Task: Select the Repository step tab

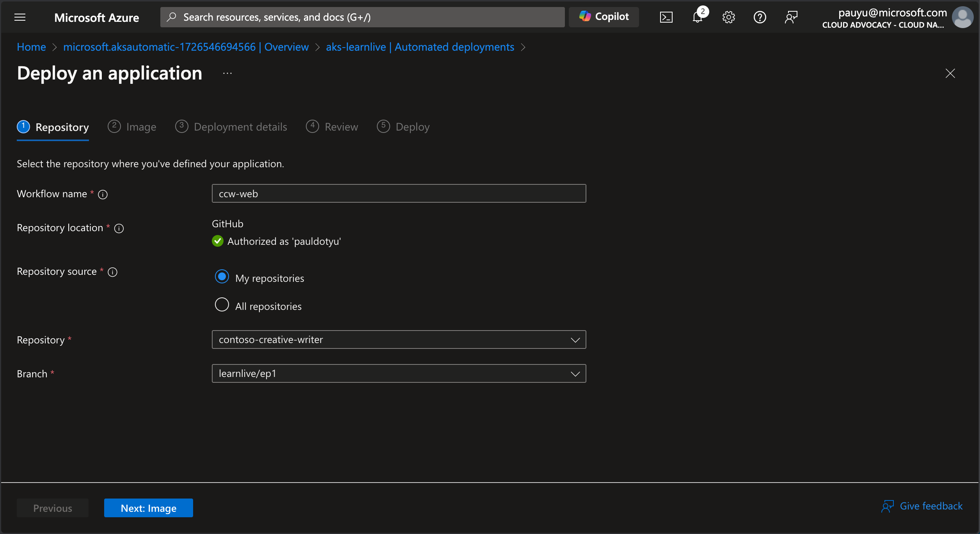Action: (x=53, y=127)
